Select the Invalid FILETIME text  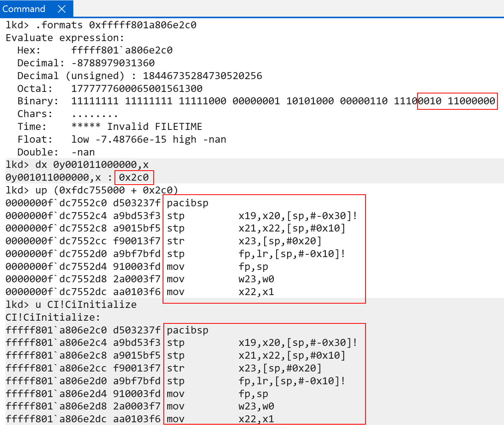[x=154, y=127]
